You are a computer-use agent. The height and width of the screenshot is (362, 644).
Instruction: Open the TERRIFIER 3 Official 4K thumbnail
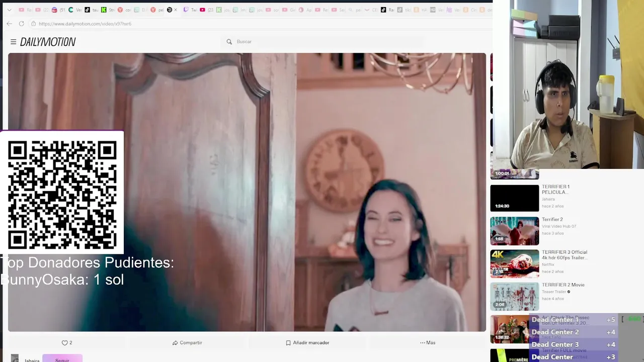tap(515, 263)
